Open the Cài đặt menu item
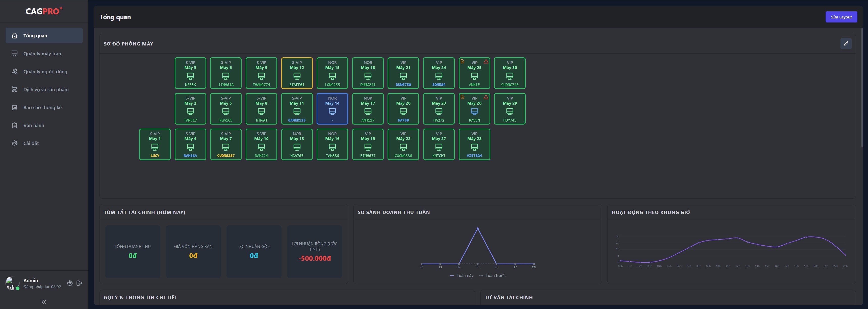868x309 pixels. [x=31, y=143]
